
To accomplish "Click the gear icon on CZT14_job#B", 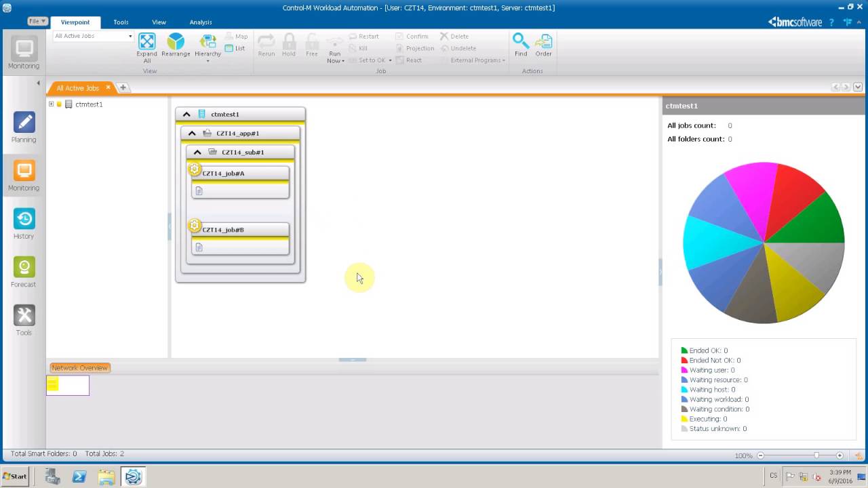I will [195, 226].
